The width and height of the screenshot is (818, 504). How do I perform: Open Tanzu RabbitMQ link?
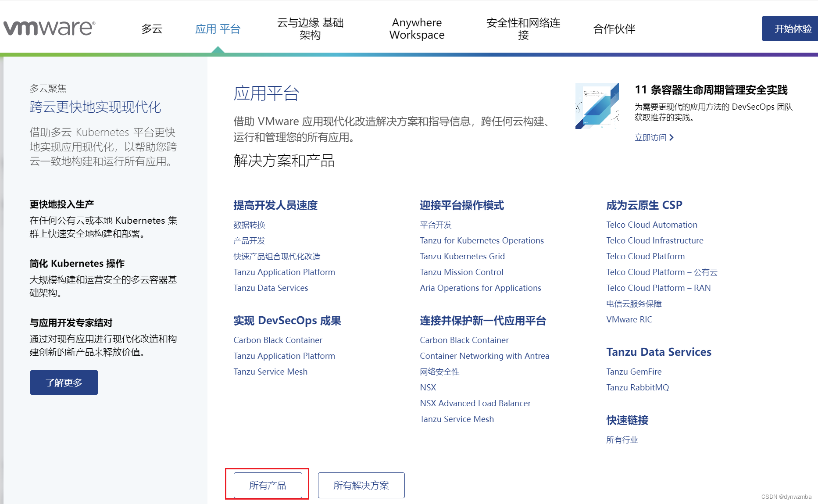[637, 388]
